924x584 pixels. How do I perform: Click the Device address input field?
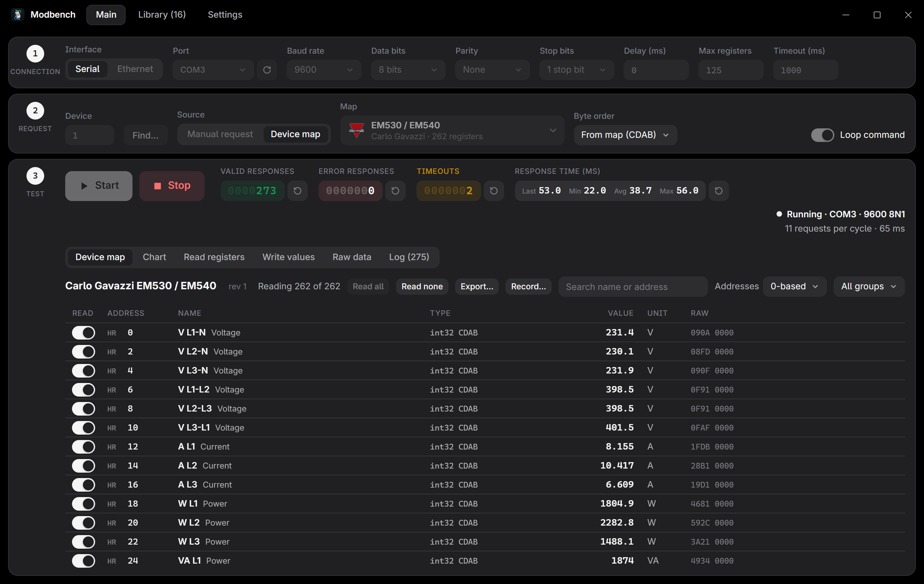point(89,135)
